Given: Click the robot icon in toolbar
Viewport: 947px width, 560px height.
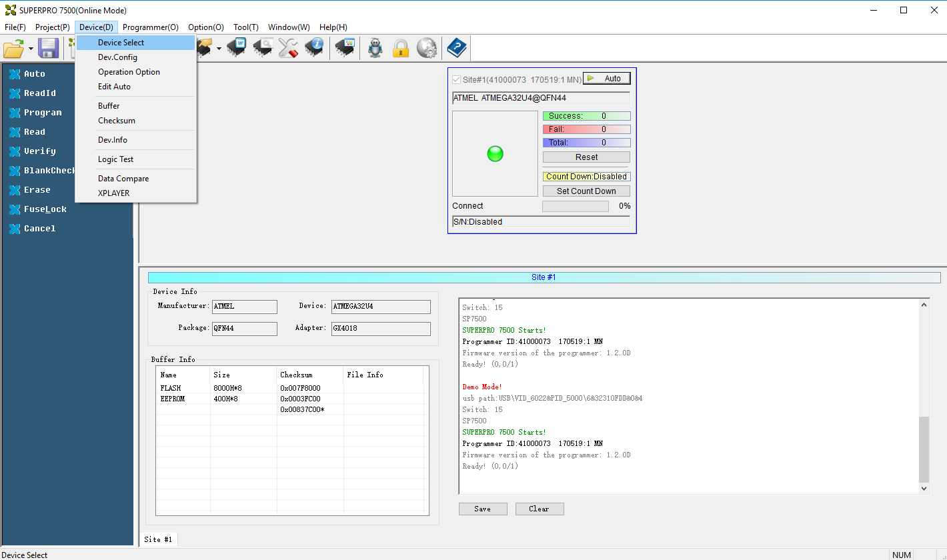Looking at the screenshot, I should [375, 48].
